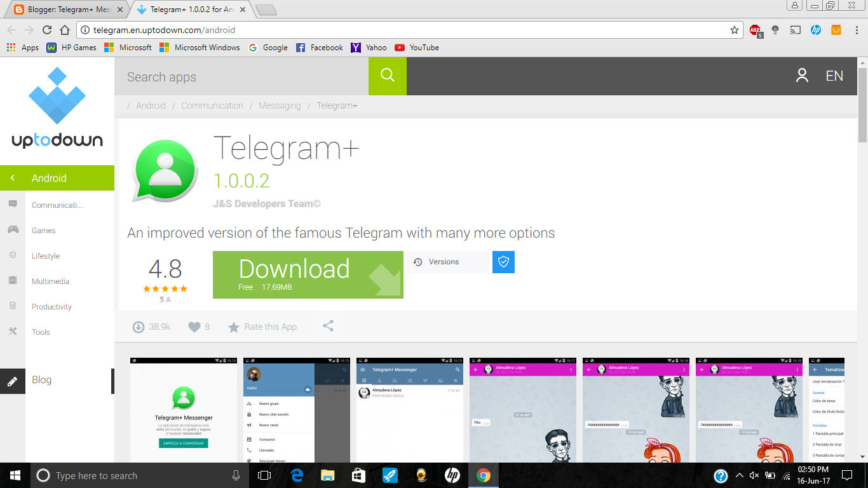Click the Telegram+ breadcrumb
This screenshot has width=868, height=488.
(x=337, y=105)
